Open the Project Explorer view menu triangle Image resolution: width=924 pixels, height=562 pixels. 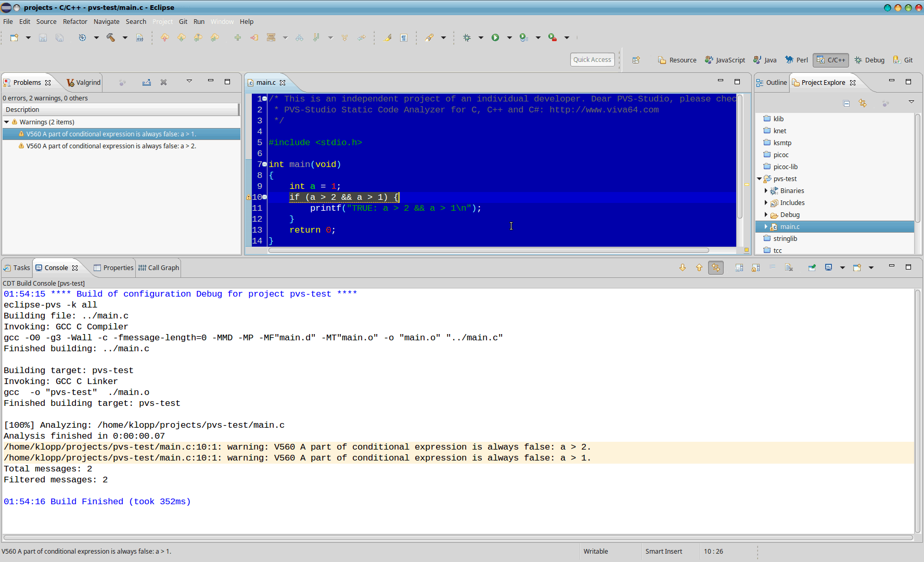click(912, 102)
